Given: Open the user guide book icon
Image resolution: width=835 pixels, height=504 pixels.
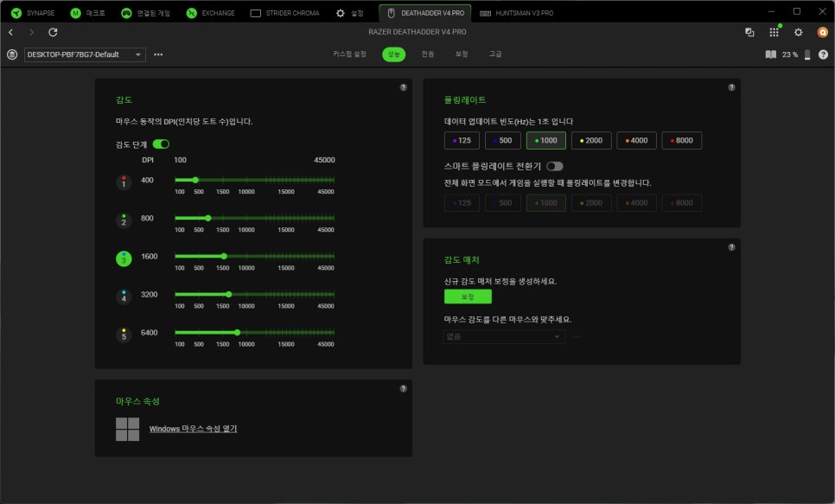Looking at the screenshot, I should click(x=770, y=54).
